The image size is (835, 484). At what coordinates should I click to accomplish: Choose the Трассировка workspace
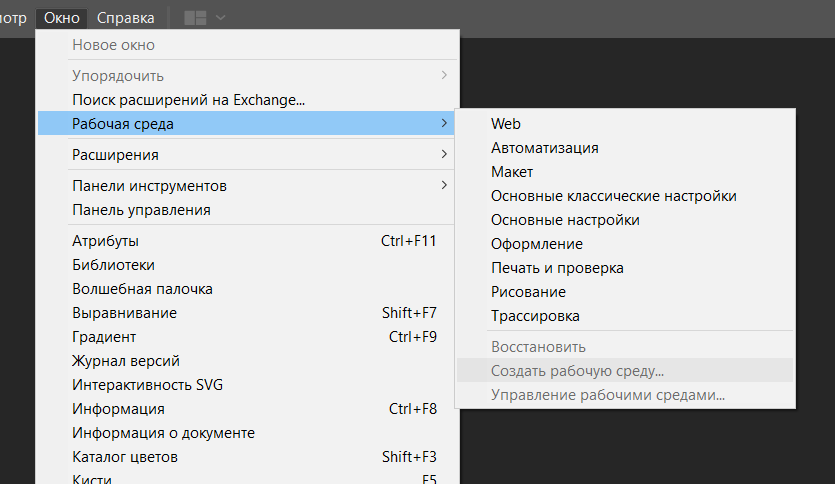click(535, 316)
